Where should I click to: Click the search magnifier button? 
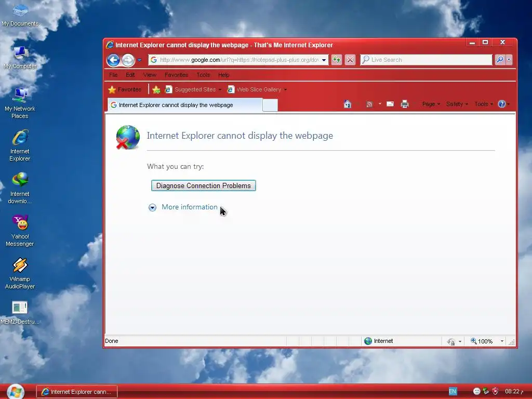click(500, 60)
